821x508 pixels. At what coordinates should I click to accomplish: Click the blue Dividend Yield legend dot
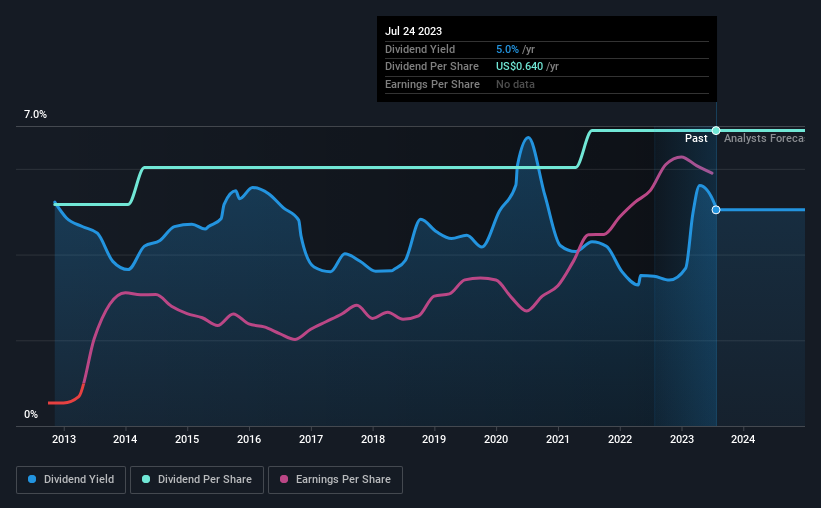(x=32, y=479)
